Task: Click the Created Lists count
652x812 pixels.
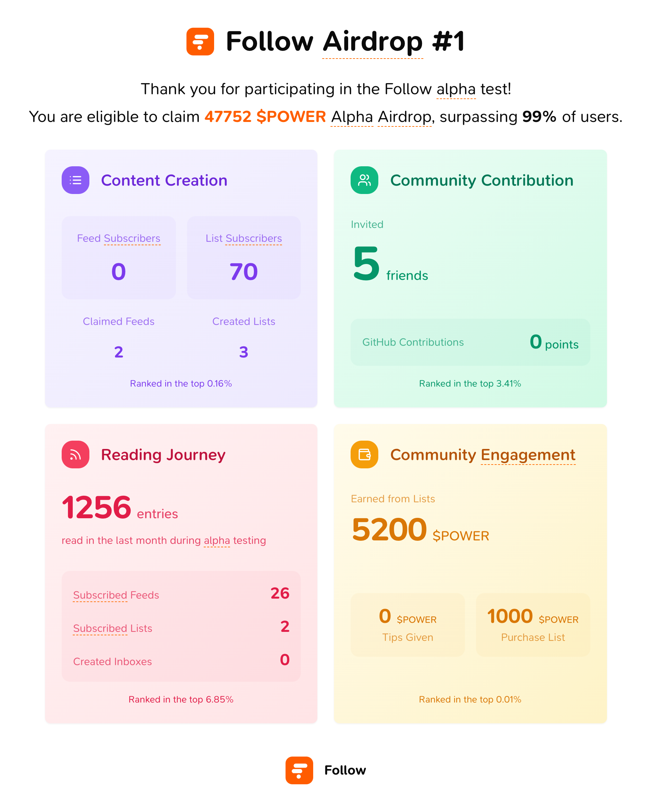Action: (244, 352)
